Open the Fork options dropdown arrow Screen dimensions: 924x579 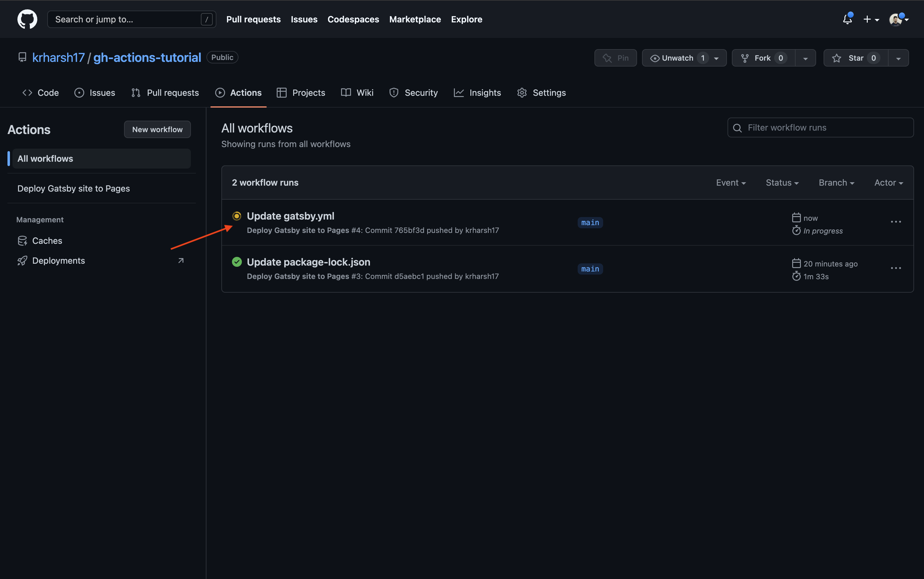[x=805, y=58]
